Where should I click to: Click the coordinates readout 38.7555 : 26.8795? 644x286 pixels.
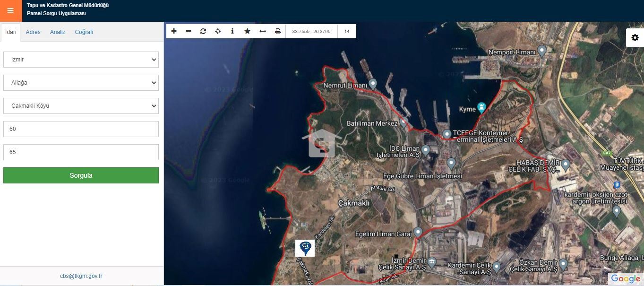click(311, 31)
